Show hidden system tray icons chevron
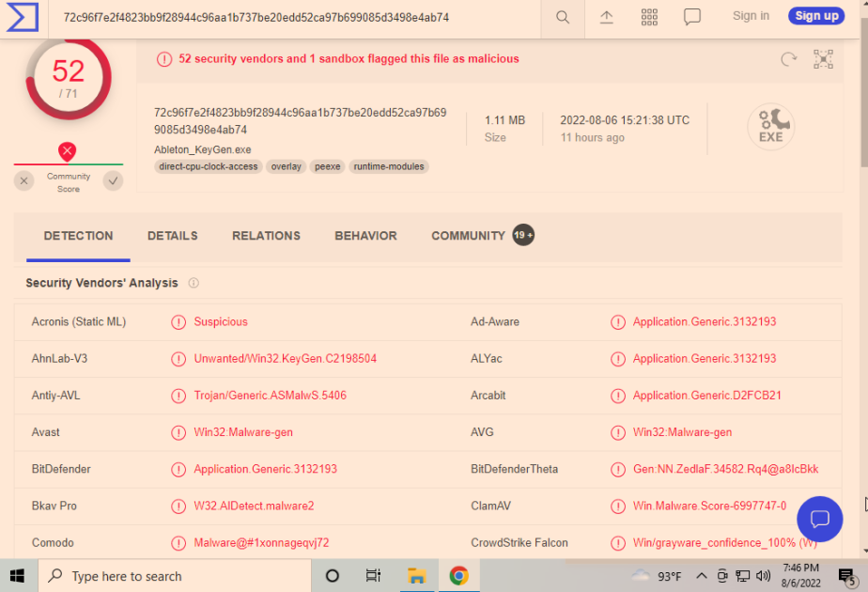 click(x=702, y=576)
